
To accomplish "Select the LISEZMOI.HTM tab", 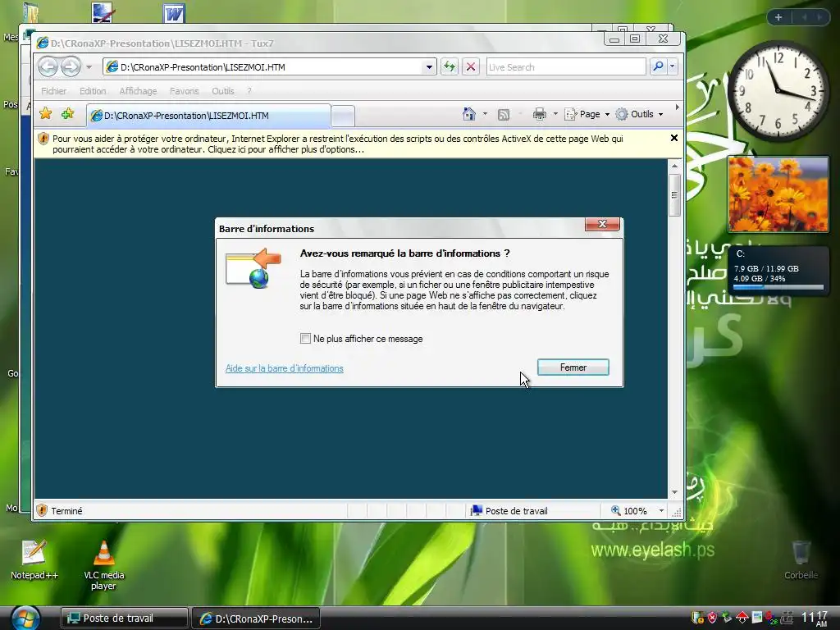I will pos(208,116).
